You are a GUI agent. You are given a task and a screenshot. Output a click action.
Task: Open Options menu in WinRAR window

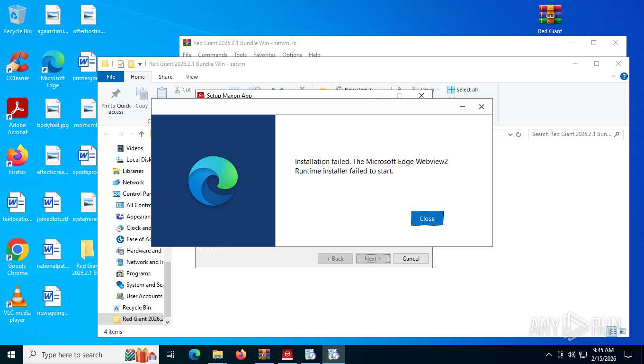292,55
